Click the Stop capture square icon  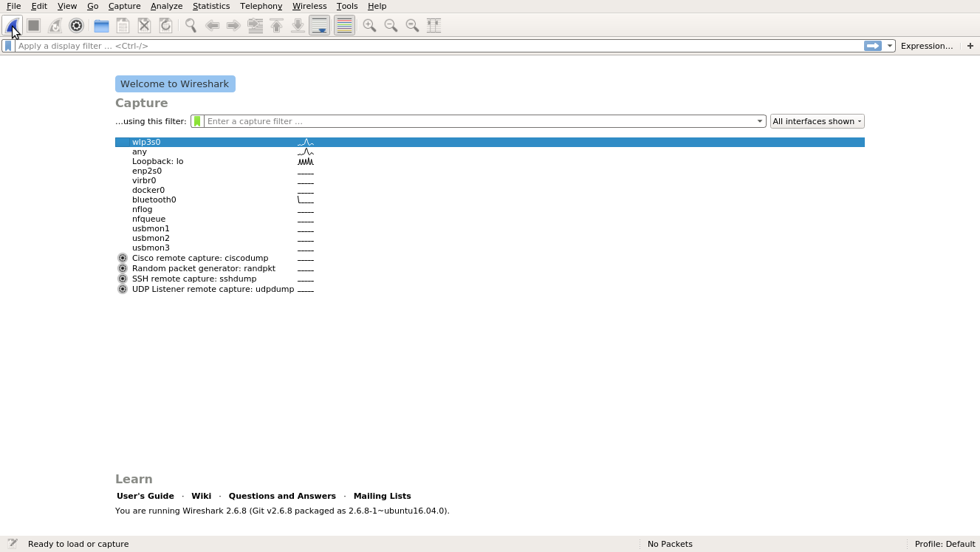(33, 25)
